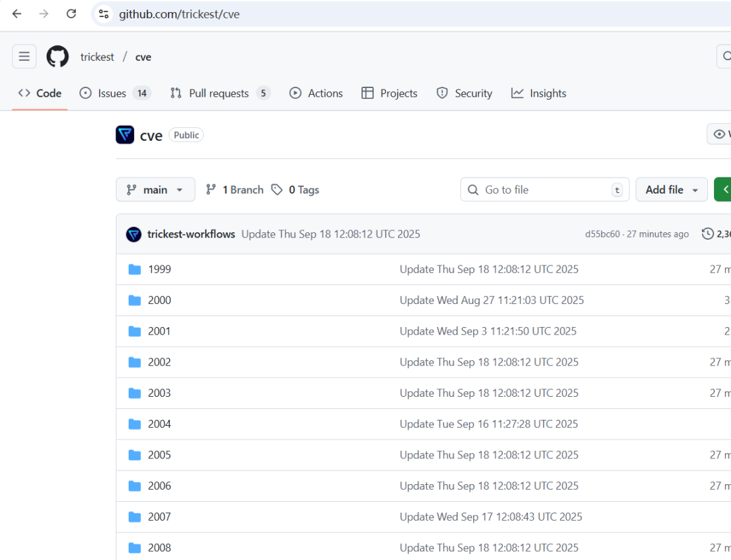Open commit message in the 2007 row
This screenshot has height=560, width=731.
(491, 517)
